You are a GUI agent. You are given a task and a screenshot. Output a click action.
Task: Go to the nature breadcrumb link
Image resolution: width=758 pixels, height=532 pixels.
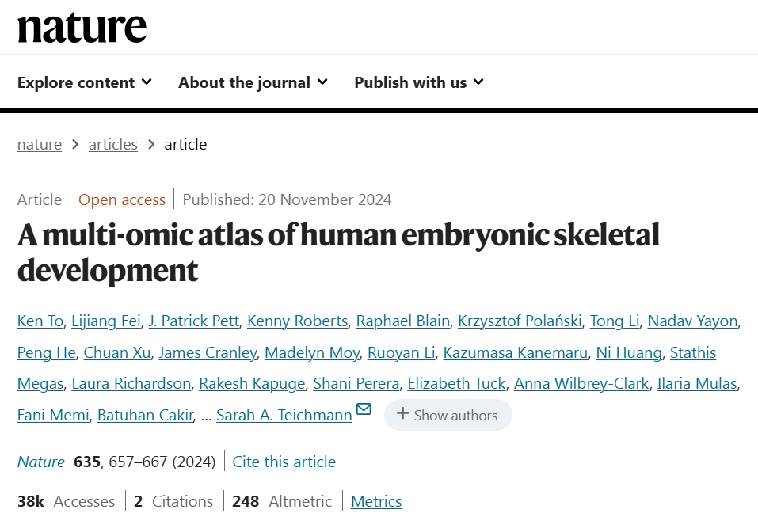tap(40, 144)
